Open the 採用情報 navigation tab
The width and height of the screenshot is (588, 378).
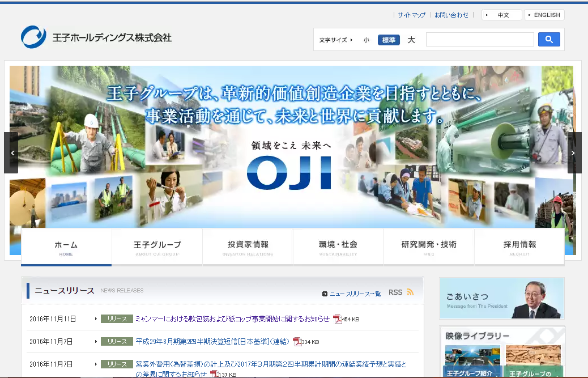[x=519, y=248]
